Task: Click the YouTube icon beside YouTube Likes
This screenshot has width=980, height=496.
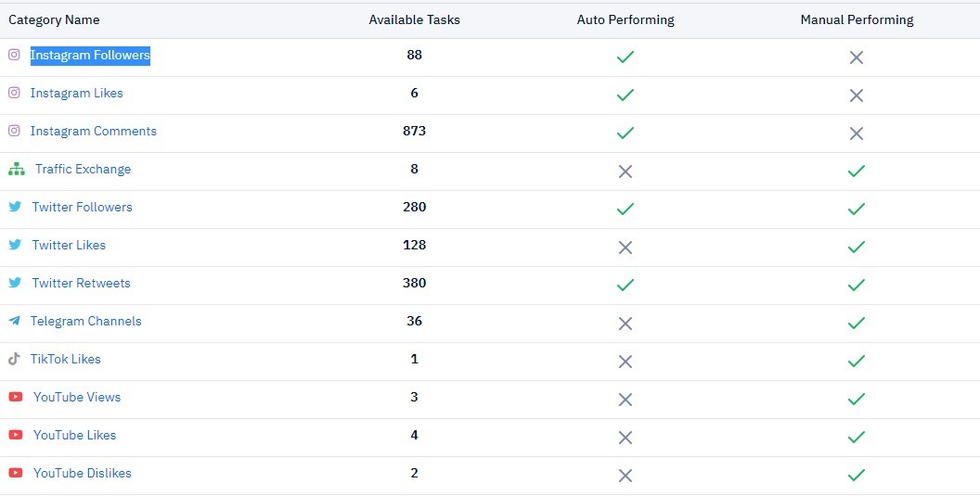Action: [16, 435]
